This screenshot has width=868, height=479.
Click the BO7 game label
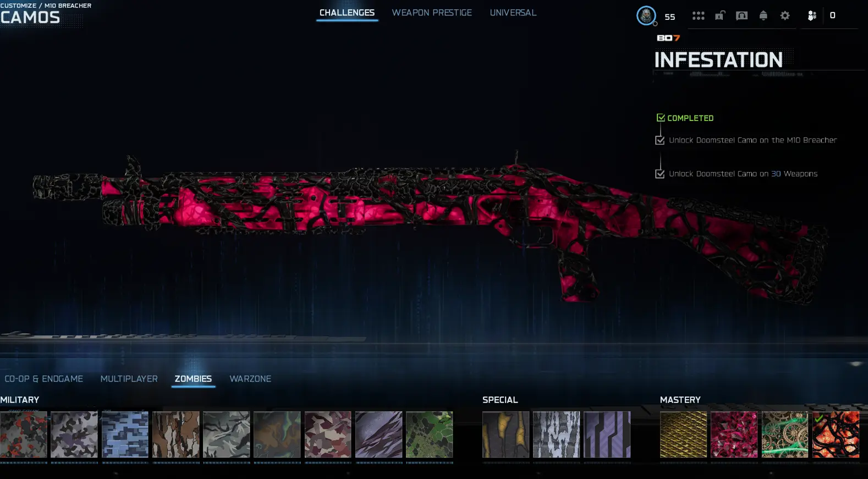point(668,38)
